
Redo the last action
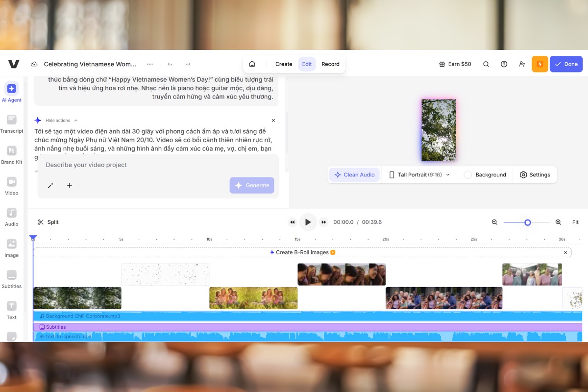tap(188, 64)
